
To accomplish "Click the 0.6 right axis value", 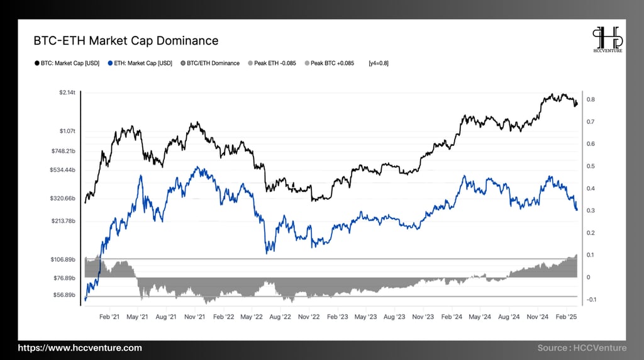I will tap(591, 144).
